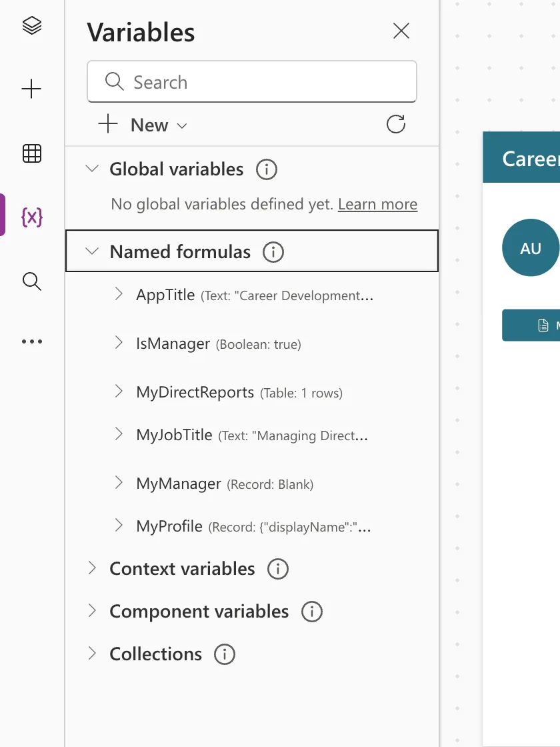The width and height of the screenshot is (560, 747).
Task: Expand the AppTitle formula row
Action: (119, 294)
